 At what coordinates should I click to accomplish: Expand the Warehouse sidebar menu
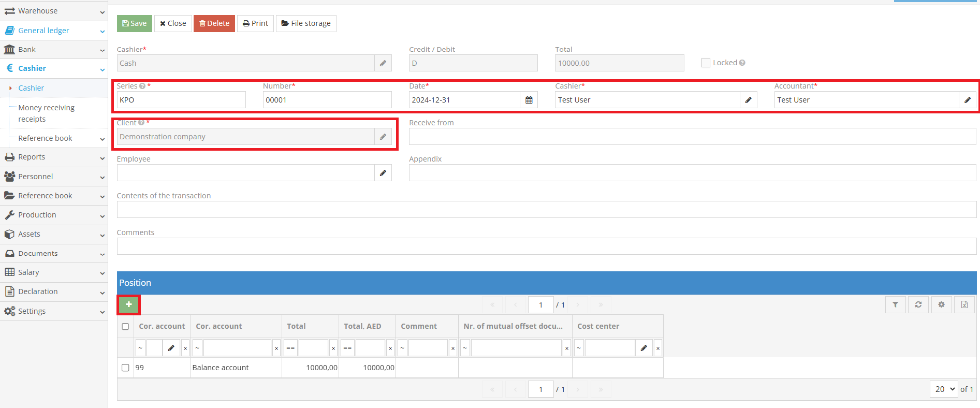(x=54, y=11)
